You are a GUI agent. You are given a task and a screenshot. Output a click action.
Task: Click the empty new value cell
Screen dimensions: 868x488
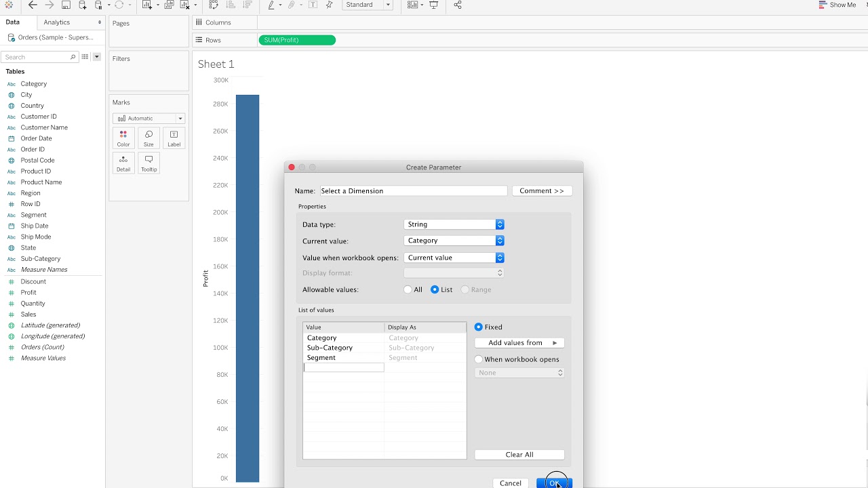tap(344, 367)
